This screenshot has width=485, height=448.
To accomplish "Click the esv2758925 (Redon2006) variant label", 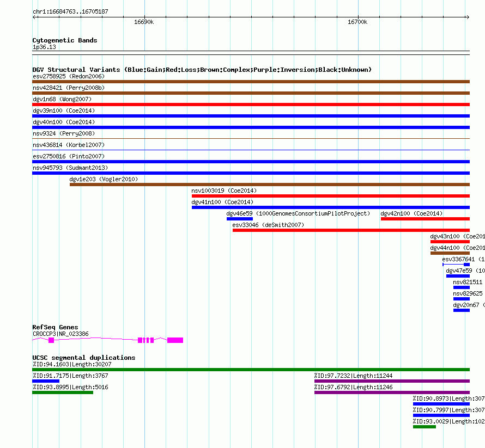I will [x=69, y=76].
